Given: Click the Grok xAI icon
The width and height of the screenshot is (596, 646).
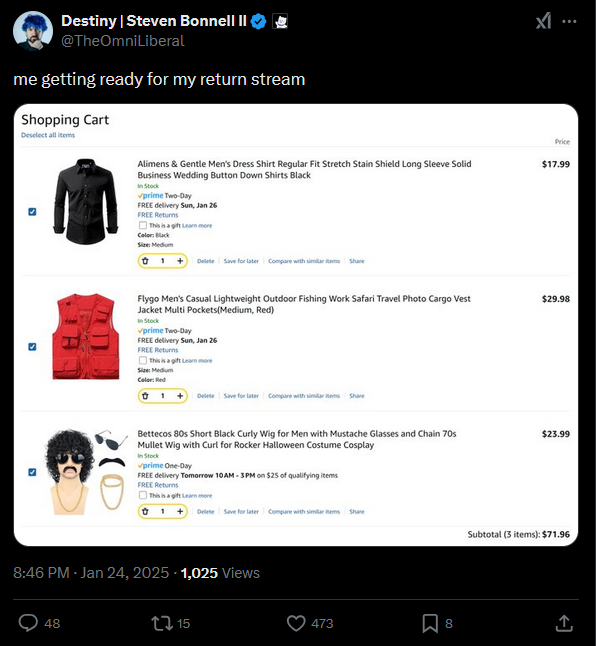Looking at the screenshot, I should (543, 21).
